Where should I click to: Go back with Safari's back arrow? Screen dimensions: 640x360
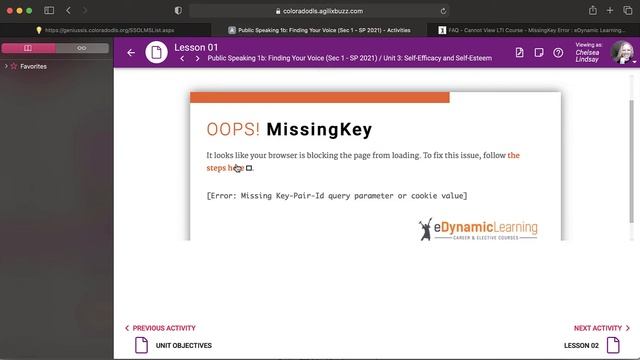click(x=69, y=11)
